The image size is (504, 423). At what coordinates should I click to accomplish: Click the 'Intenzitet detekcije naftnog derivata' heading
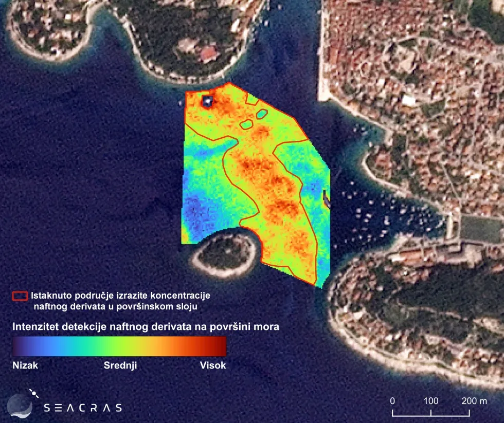click(x=146, y=327)
